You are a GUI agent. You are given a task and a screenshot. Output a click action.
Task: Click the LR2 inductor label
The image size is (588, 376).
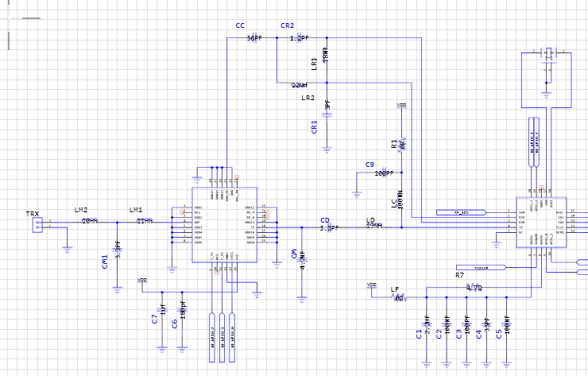(308, 98)
